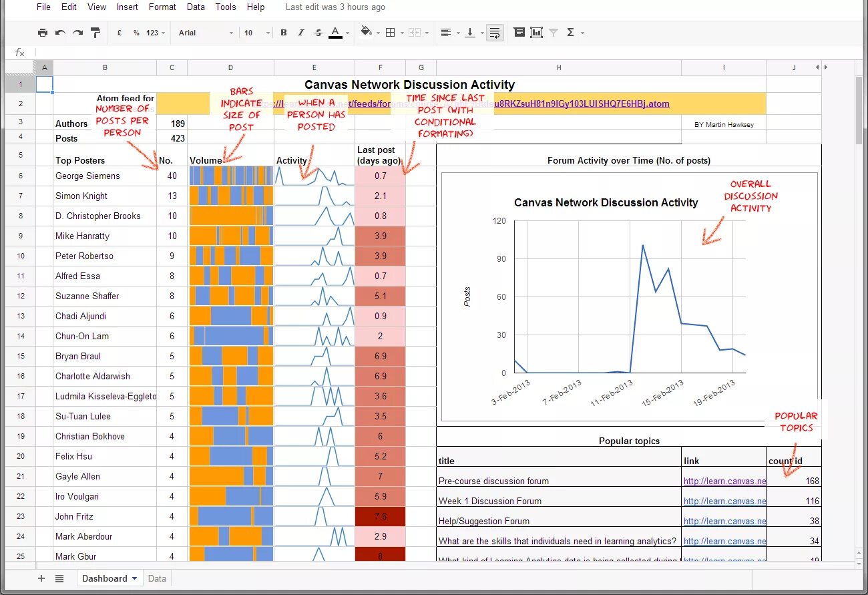The width and height of the screenshot is (868, 595).
Task: Click the Undo icon
Action: coord(59,31)
